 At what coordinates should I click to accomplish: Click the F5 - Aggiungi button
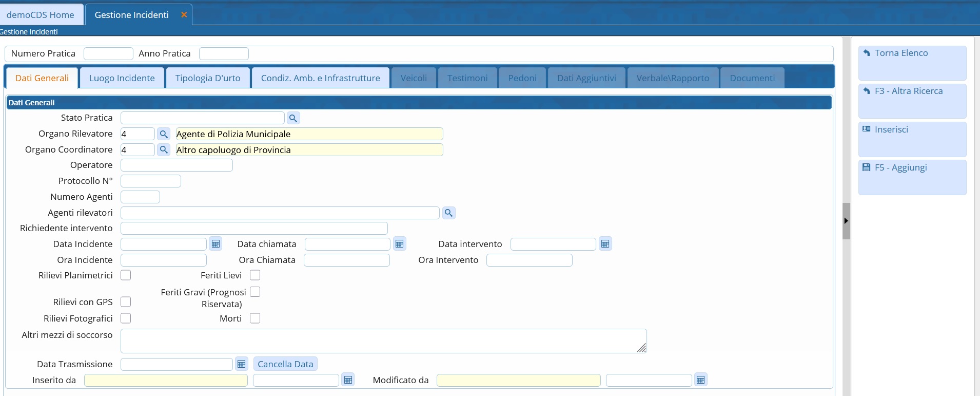coord(912,177)
